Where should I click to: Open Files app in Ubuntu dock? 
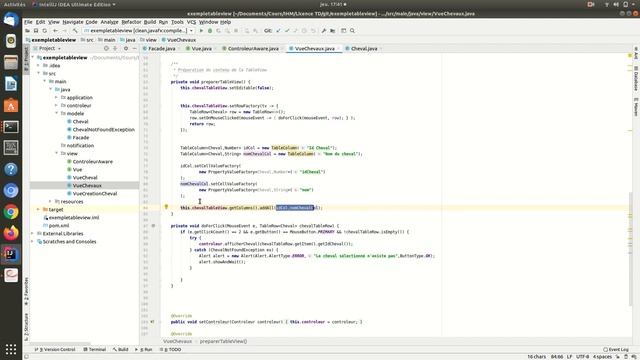pos(11,62)
